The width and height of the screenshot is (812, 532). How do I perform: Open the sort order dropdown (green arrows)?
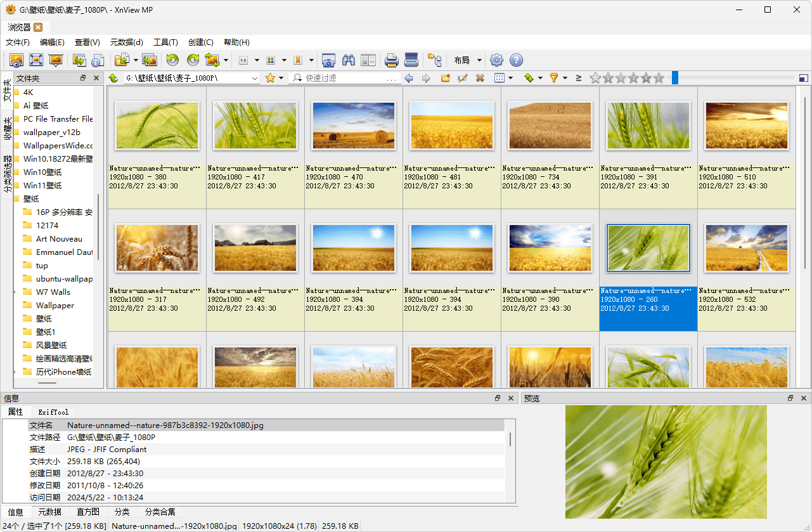[x=531, y=77]
